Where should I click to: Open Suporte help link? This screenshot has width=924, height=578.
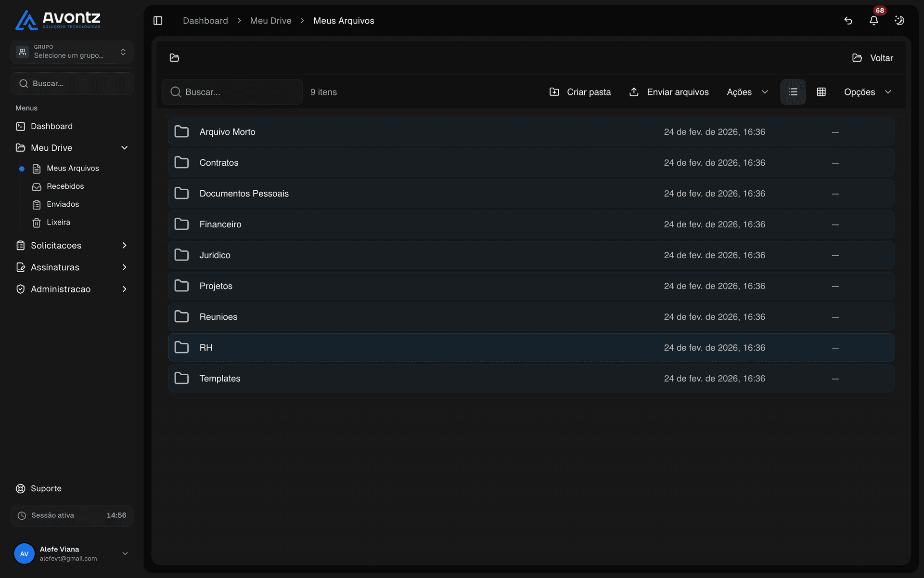46,488
